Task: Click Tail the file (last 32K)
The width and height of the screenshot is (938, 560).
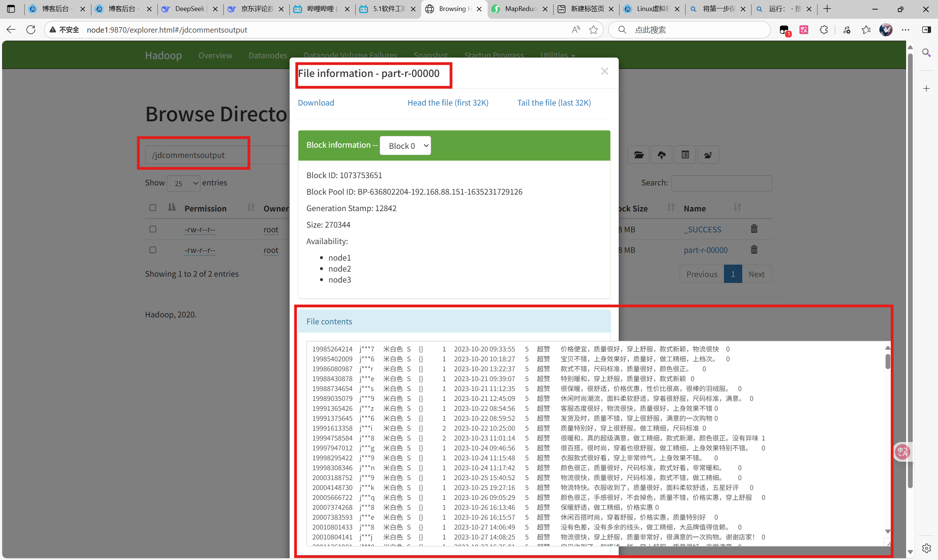Action: [x=553, y=103]
